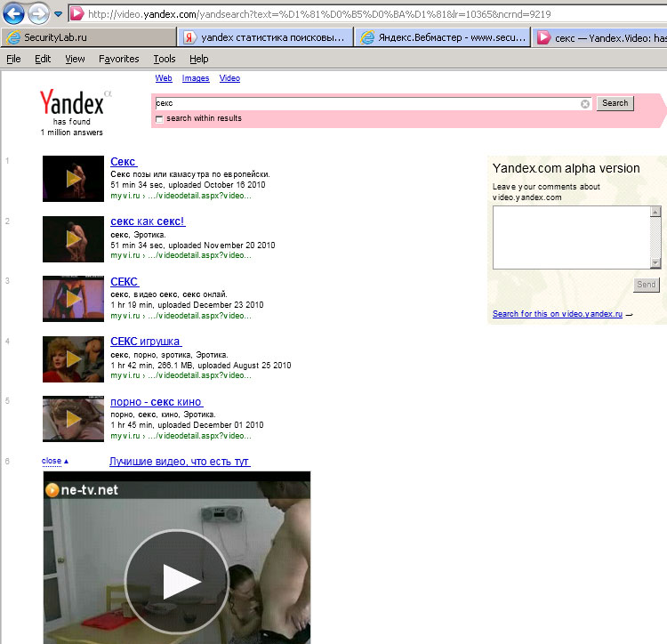
Task: Open the Images search link
Action: 196,78
